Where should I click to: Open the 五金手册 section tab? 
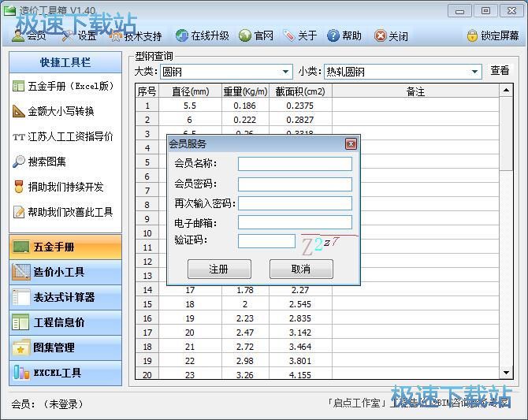pos(65,247)
